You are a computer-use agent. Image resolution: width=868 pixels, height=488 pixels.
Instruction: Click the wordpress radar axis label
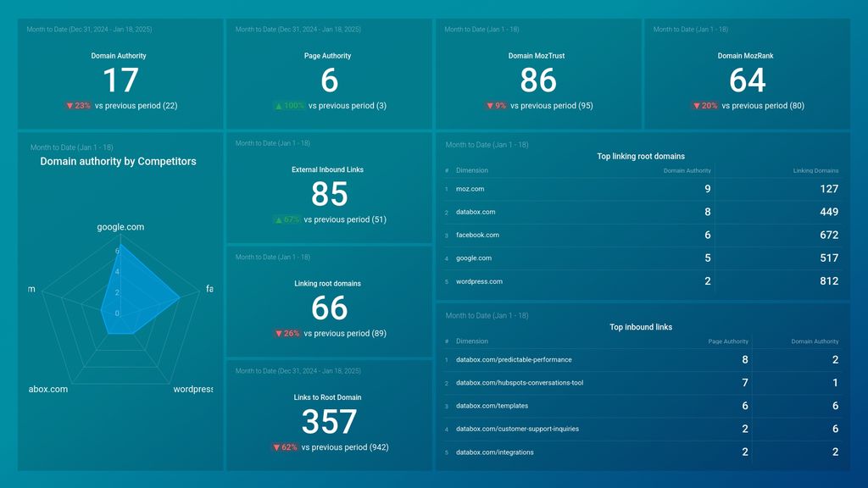pyautogui.click(x=192, y=389)
